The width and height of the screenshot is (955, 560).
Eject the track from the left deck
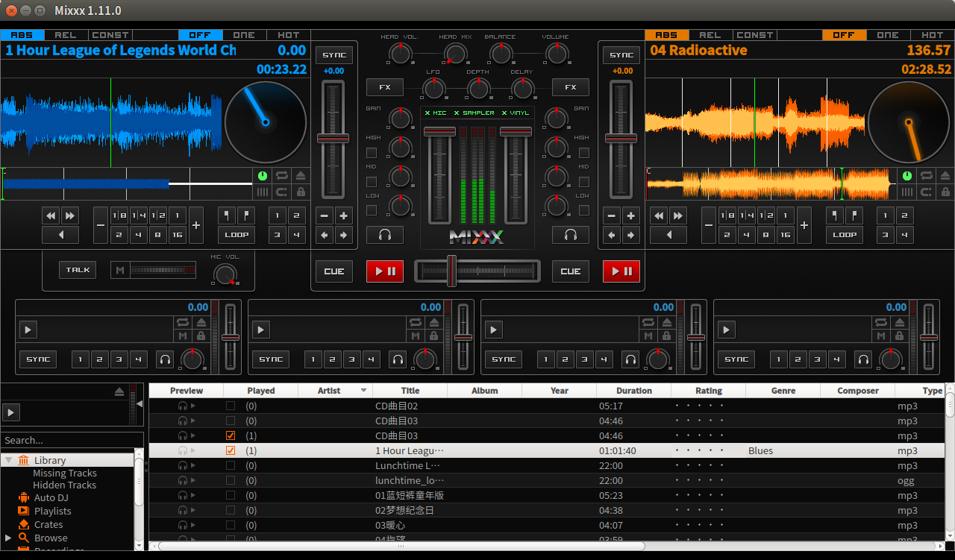tap(301, 176)
